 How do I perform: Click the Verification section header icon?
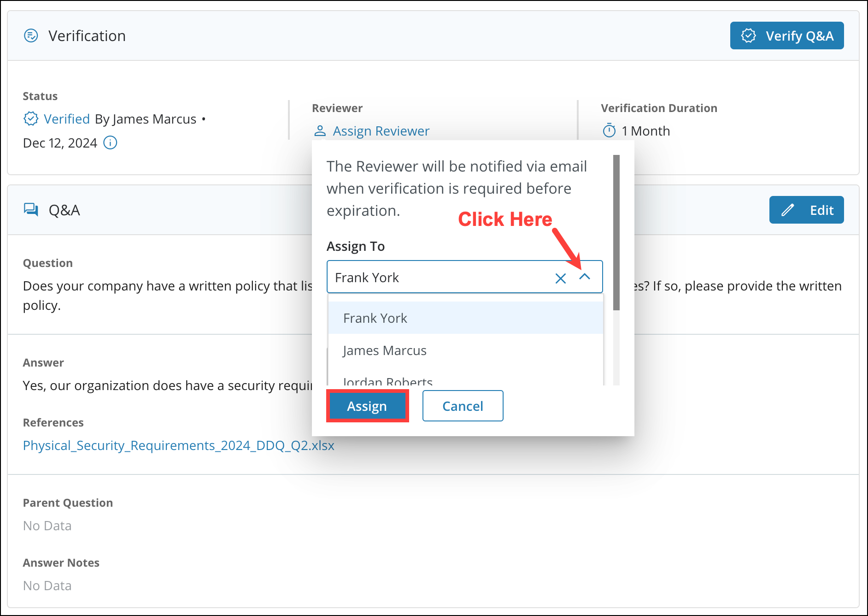pyautogui.click(x=31, y=36)
